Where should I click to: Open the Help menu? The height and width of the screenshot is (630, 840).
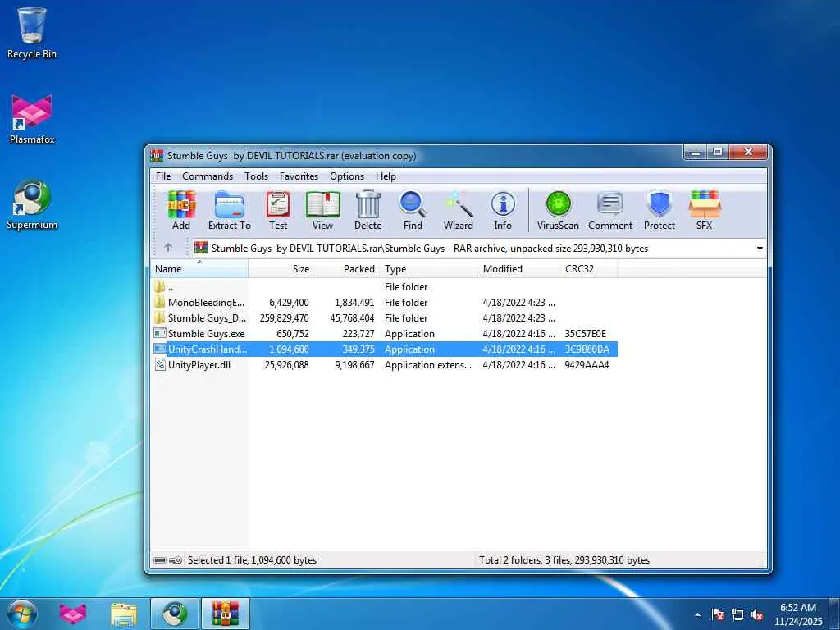coord(386,176)
